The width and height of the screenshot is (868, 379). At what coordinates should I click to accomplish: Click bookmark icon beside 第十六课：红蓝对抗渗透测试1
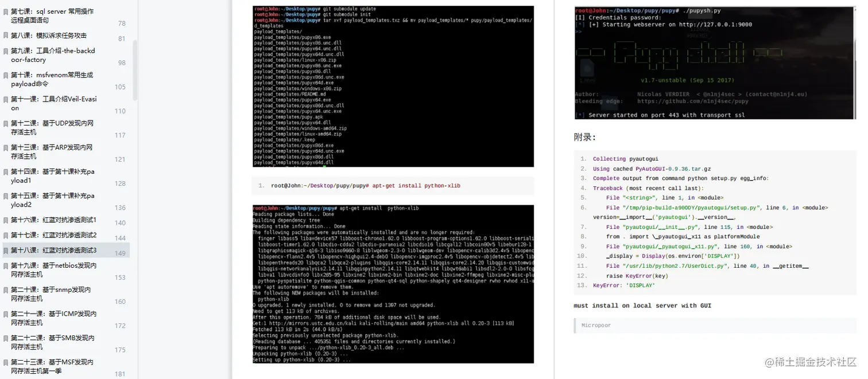(6, 220)
